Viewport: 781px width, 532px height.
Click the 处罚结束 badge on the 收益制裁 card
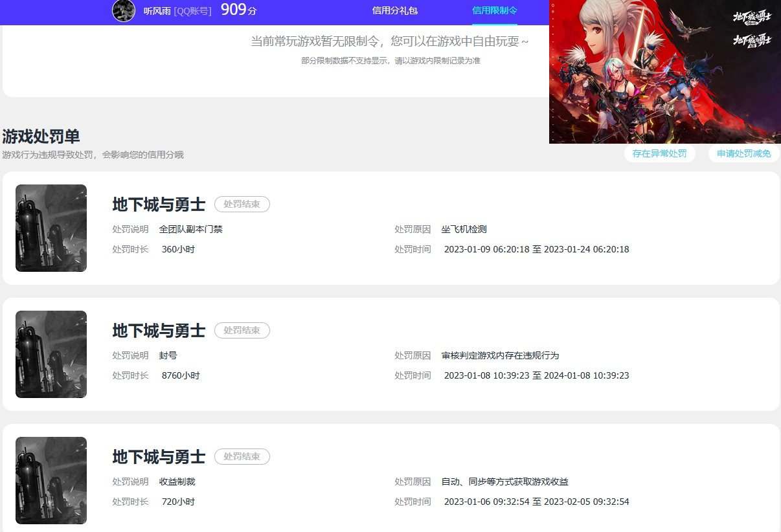[x=242, y=456]
